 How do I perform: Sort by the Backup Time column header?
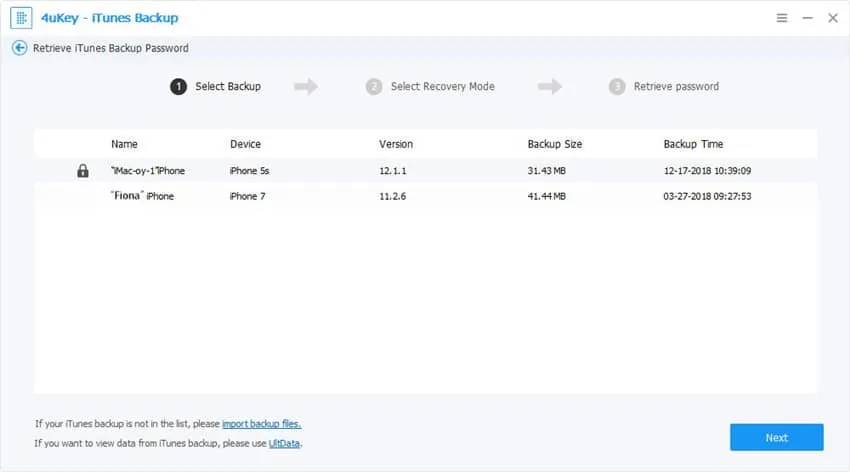coord(693,144)
